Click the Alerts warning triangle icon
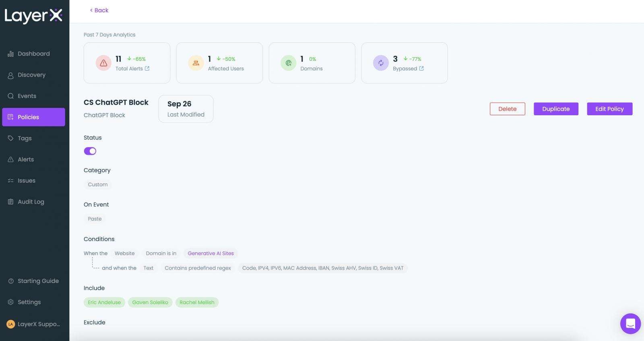This screenshot has height=341, width=644. pyautogui.click(x=10, y=159)
